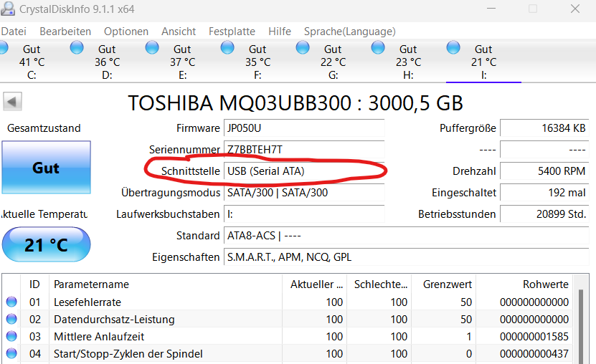The image size is (596, 364).
Task: Switch to drive E: tab showing 37 °C
Action: (182, 62)
